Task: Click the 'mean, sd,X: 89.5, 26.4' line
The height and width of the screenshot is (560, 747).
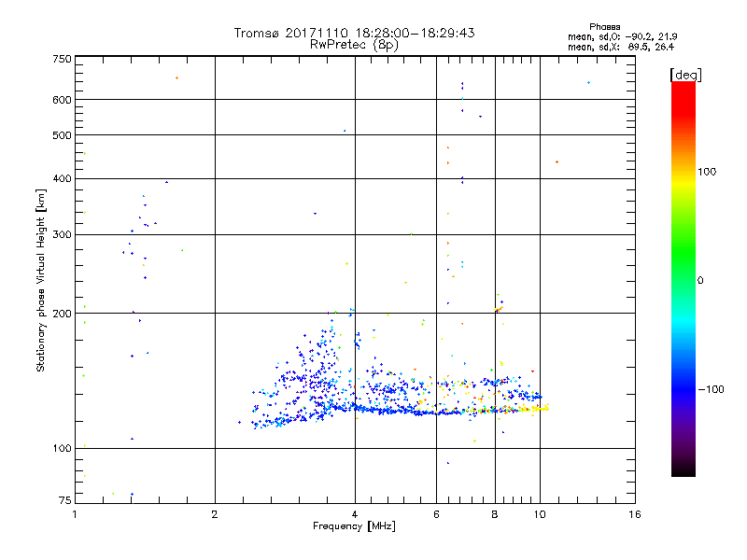Action: [x=621, y=47]
